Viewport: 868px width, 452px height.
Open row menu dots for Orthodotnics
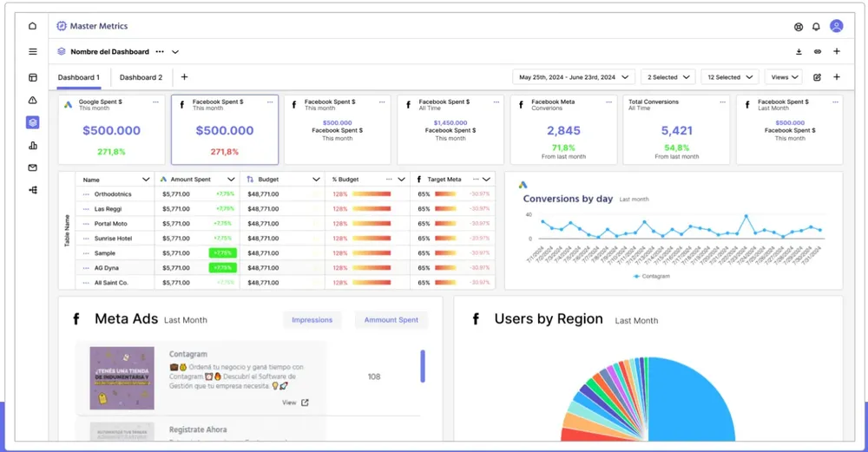click(86, 194)
